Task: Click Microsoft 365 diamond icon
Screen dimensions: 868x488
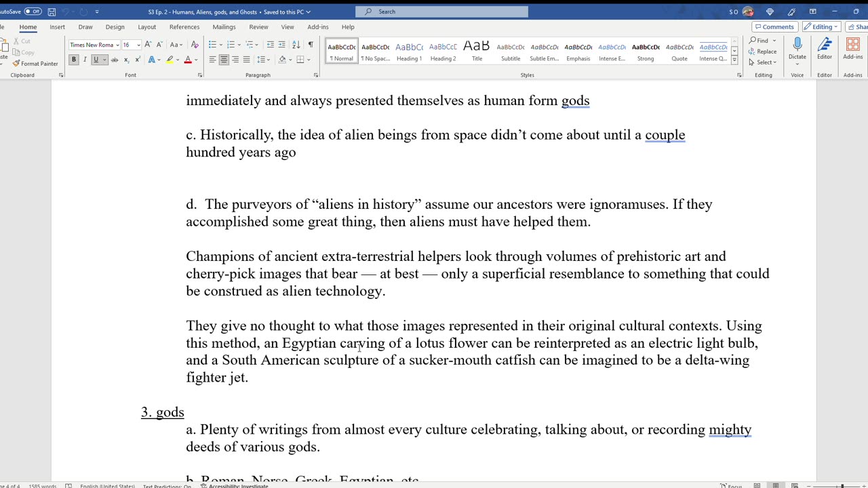Action: point(770,12)
